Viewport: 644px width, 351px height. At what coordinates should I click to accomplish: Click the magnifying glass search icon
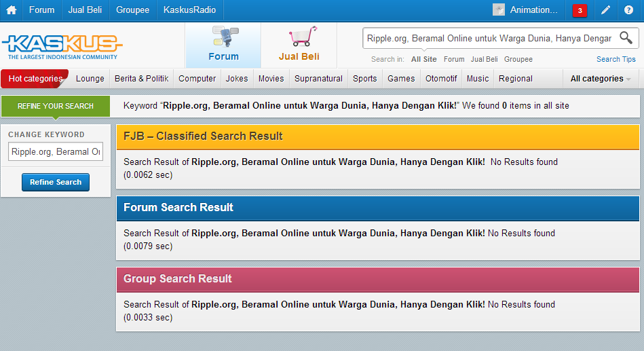[x=626, y=38]
